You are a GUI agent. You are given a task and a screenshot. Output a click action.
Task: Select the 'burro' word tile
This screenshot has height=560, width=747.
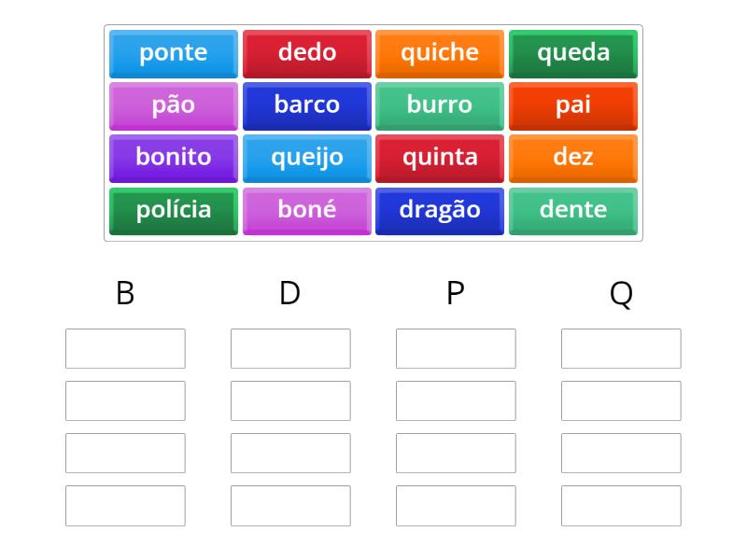point(440,105)
